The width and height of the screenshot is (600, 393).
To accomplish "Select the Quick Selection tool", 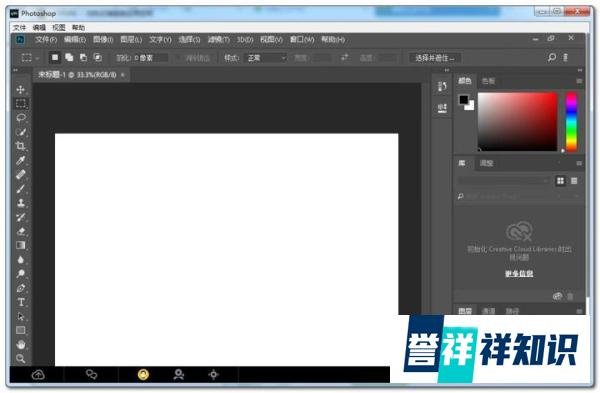I will click(21, 132).
